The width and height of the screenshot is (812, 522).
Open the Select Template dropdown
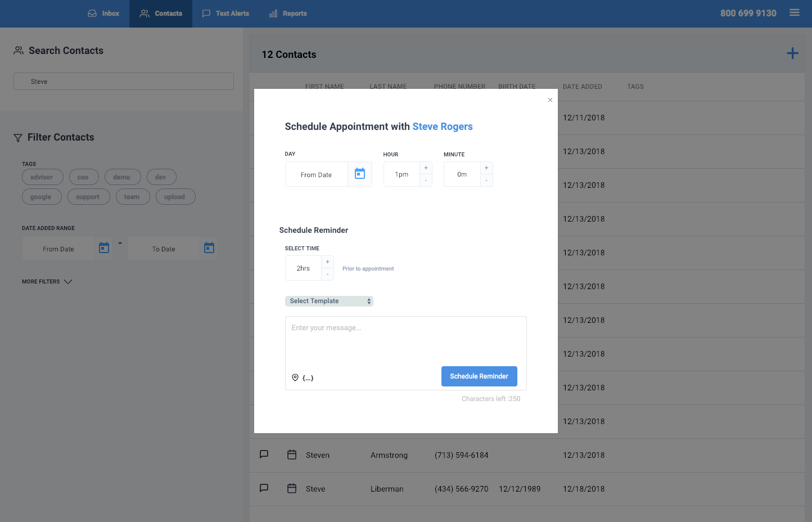pos(329,301)
